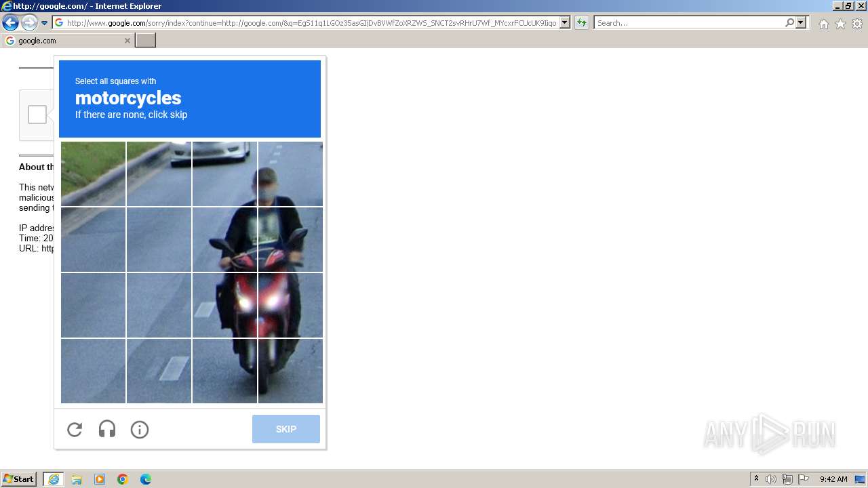Open a new blank tab

coord(146,41)
